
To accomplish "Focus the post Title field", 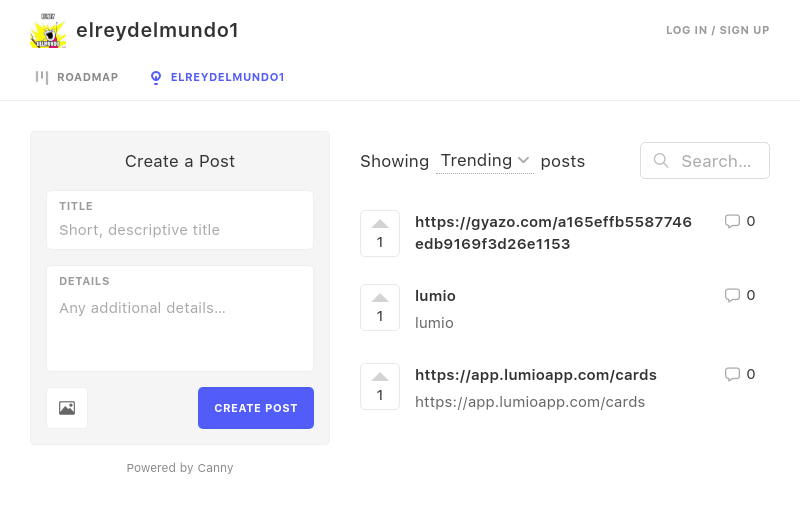I will [x=180, y=230].
